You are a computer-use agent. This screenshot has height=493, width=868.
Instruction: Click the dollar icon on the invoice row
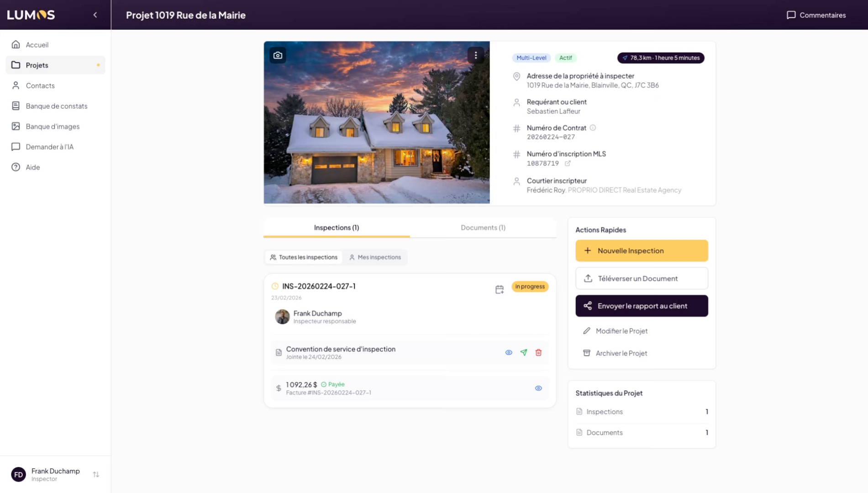(x=279, y=388)
